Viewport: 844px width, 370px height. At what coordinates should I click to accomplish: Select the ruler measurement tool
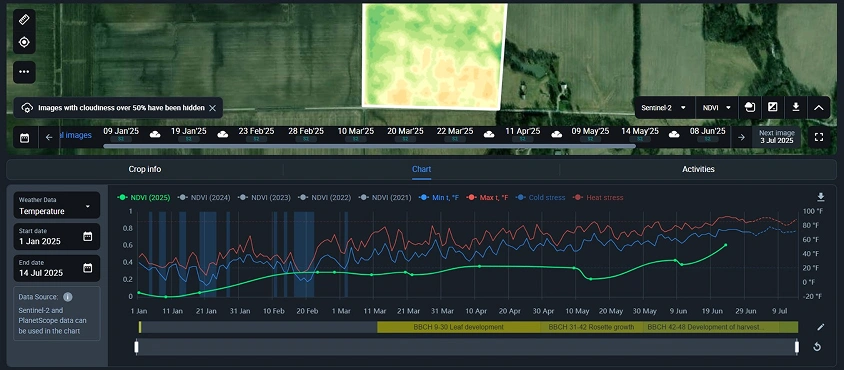[24, 20]
